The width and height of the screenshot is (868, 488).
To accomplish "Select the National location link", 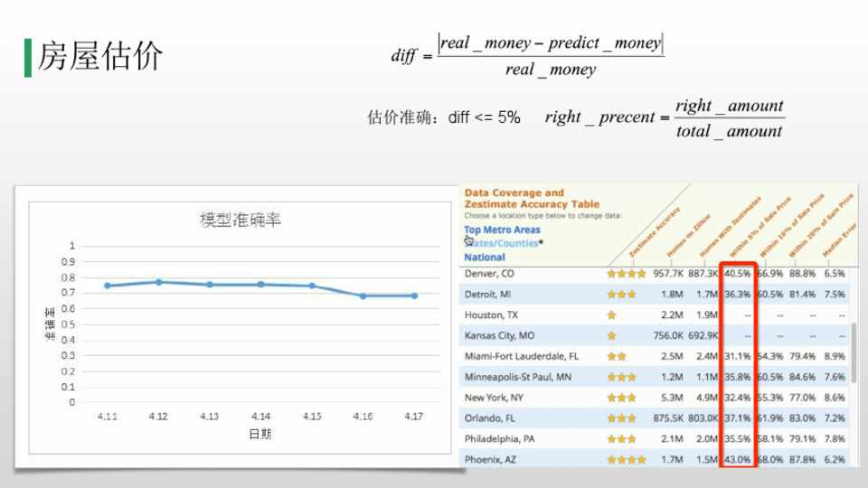I will point(485,258).
